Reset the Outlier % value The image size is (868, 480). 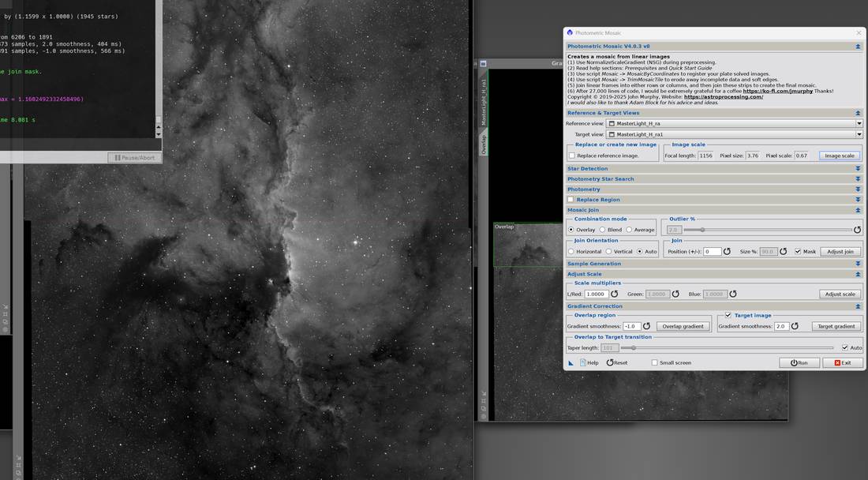(x=857, y=230)
